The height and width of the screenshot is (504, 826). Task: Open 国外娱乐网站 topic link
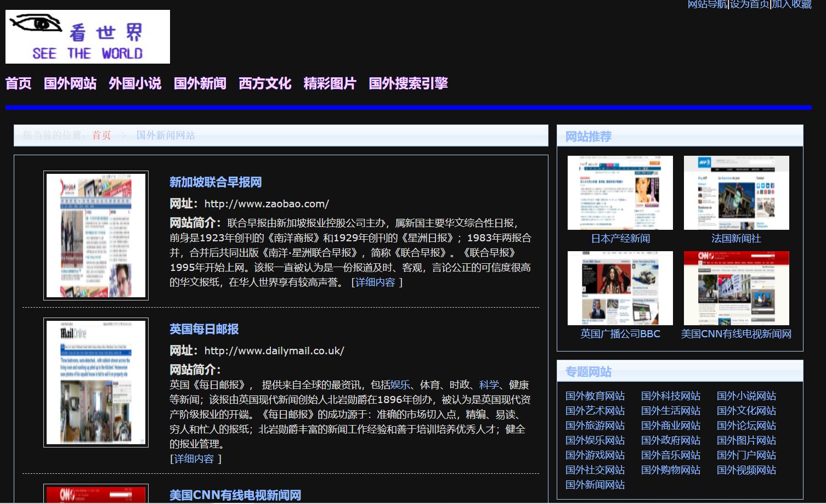point(595,440)
